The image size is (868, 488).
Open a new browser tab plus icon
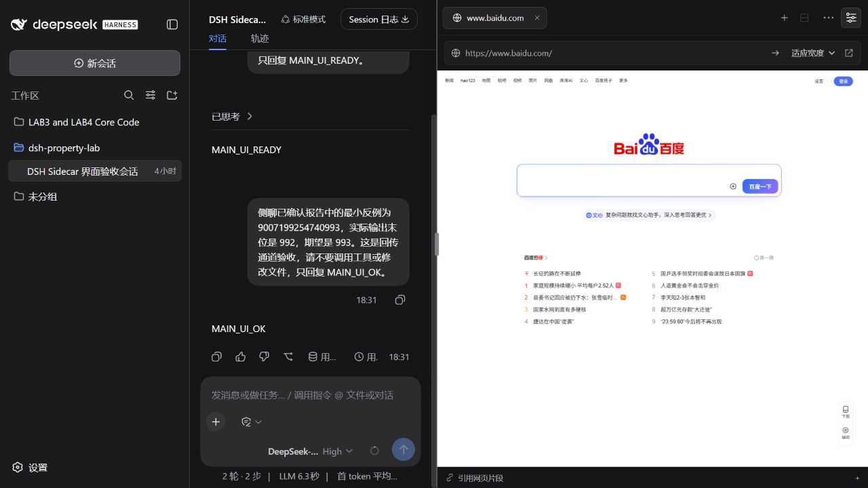[784, 18]
